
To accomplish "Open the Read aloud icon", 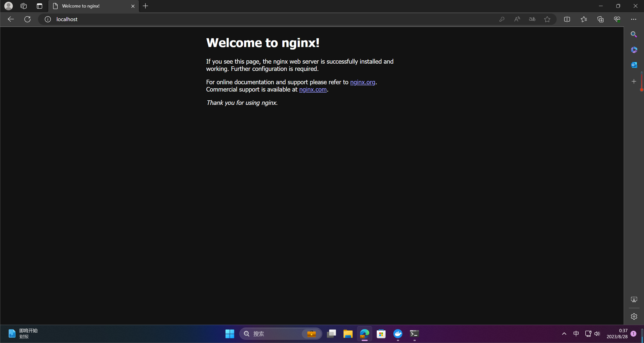I will [517, 19].
